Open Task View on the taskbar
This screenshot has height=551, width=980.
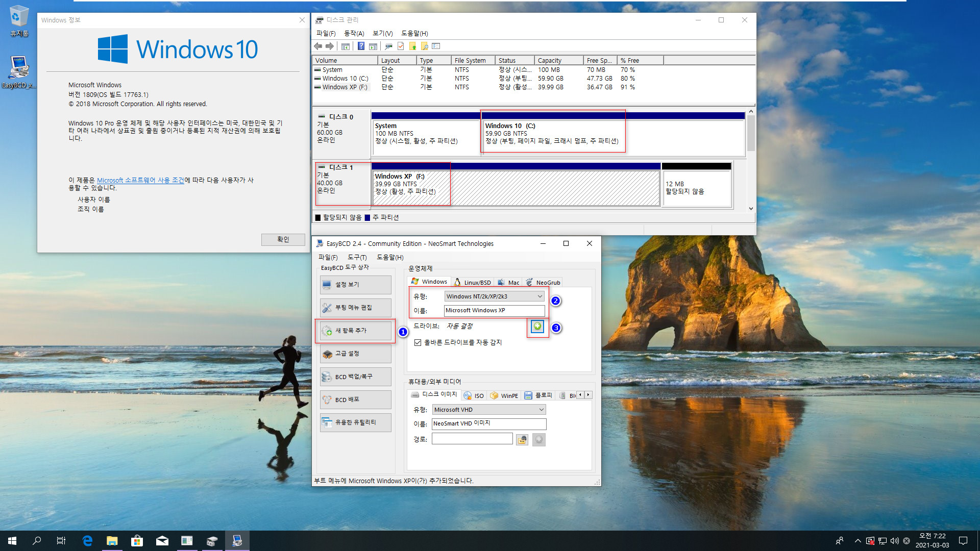61,541
